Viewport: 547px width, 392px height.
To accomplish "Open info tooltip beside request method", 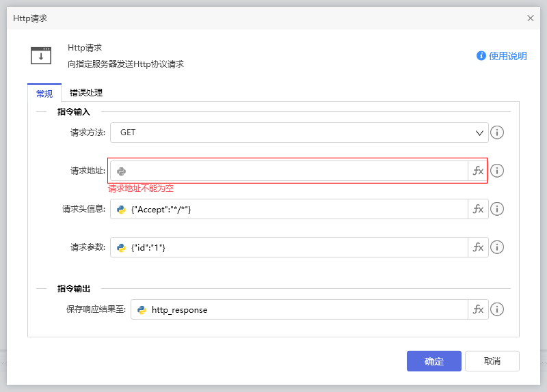I will coord(497,132).
